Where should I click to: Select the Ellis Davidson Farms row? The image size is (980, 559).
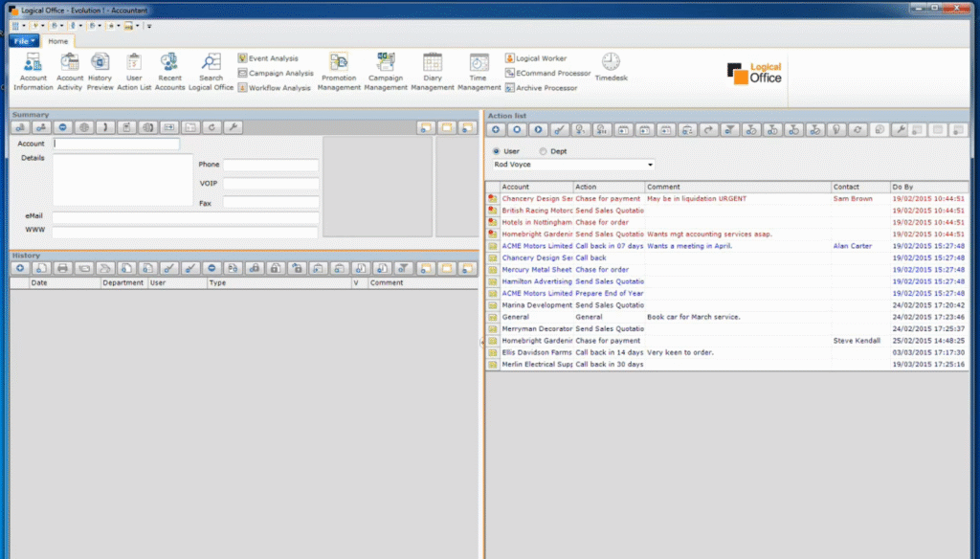pos(727,352)
